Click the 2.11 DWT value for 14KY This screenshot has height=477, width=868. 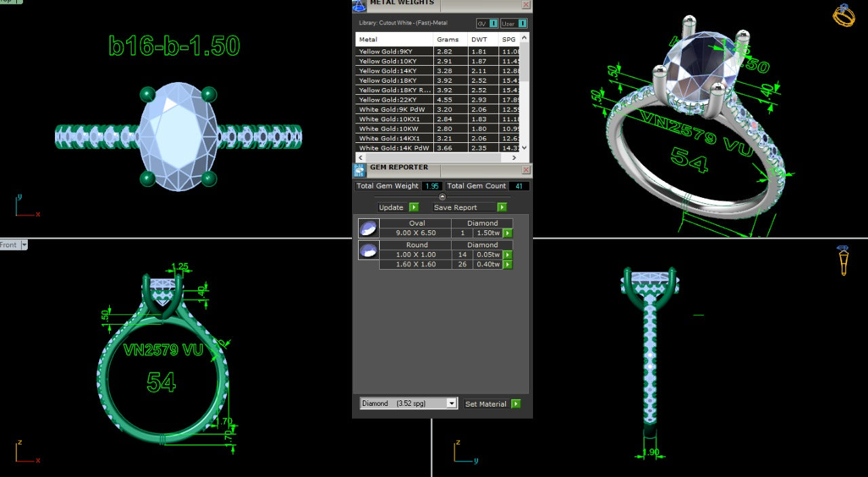click(479, 70)
